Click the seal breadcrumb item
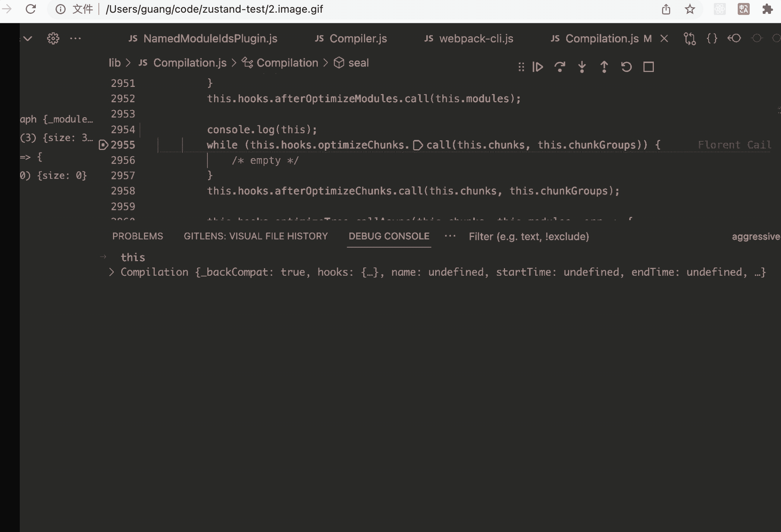The image size is (781, 532). click(358, 63)
